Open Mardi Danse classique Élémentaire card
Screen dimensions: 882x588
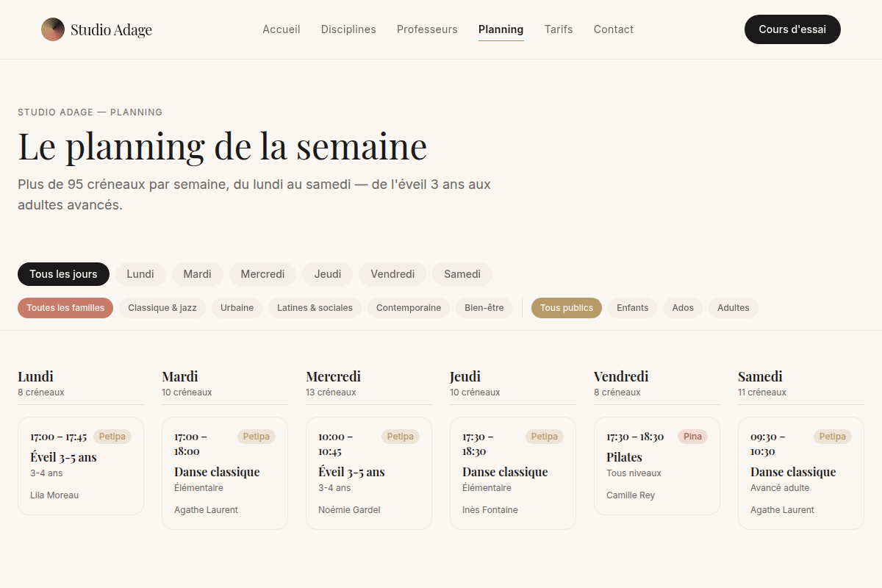click(225, 473)
